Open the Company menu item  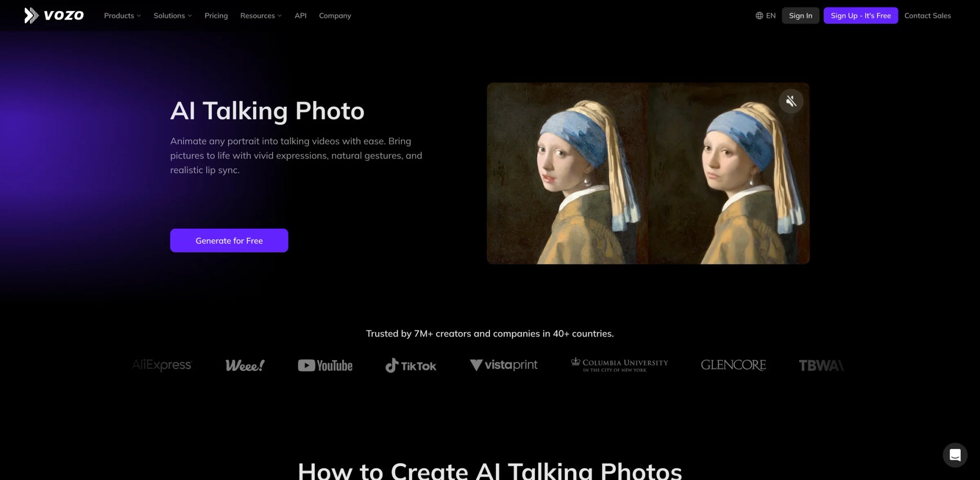[x=335, y=16]
